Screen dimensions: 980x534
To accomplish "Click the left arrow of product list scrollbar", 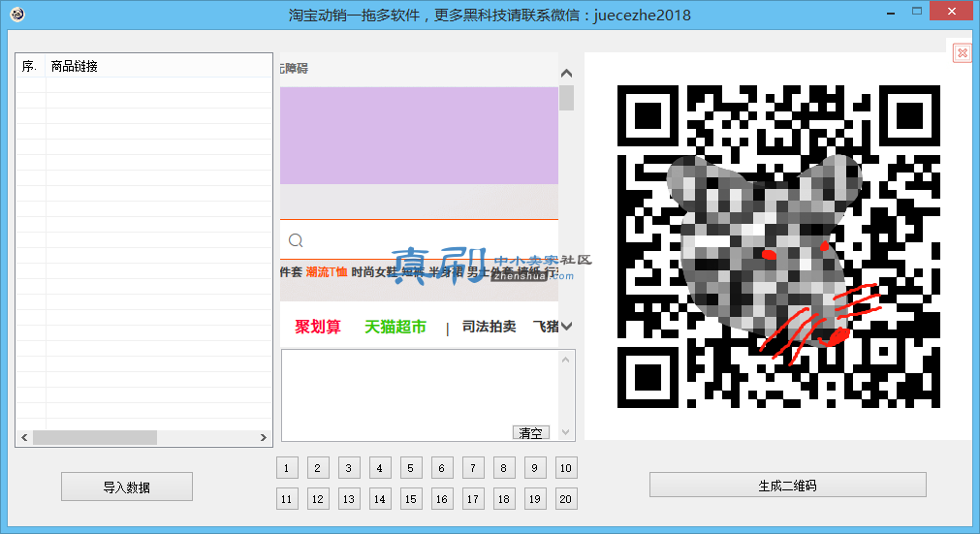I will click(24, 438).
